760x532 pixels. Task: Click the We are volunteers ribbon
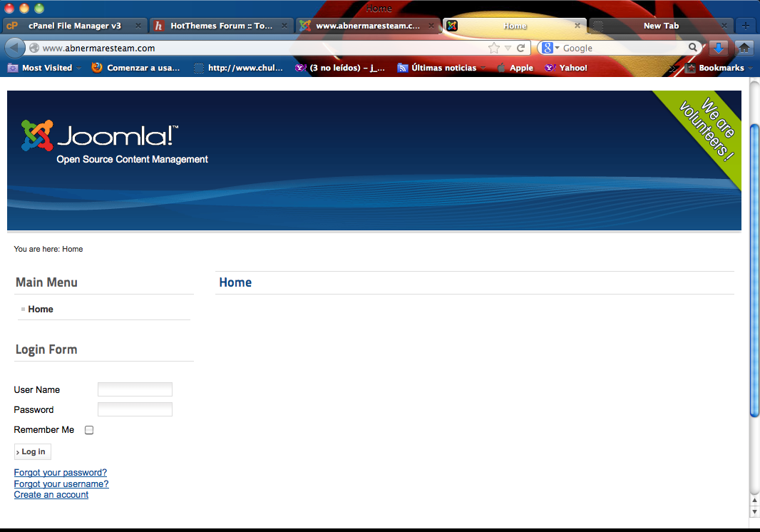click(707, 130)
